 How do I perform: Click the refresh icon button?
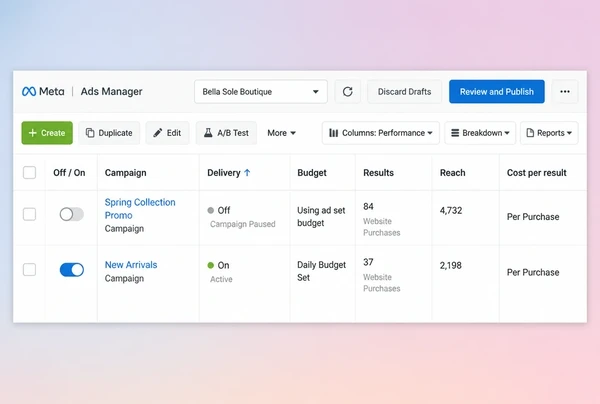347,91
